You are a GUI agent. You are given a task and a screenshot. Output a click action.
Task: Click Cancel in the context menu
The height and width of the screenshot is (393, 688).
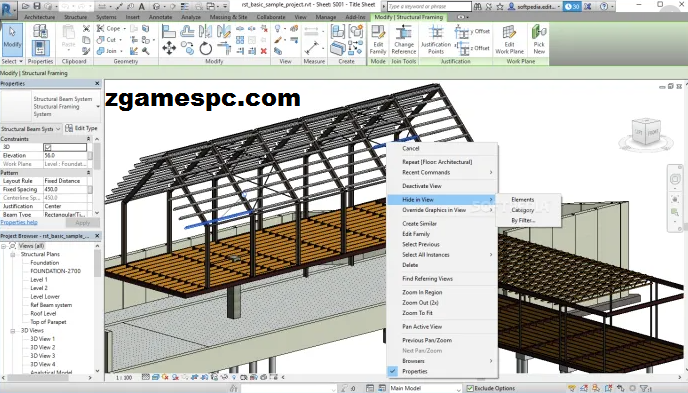pos(411,148)
